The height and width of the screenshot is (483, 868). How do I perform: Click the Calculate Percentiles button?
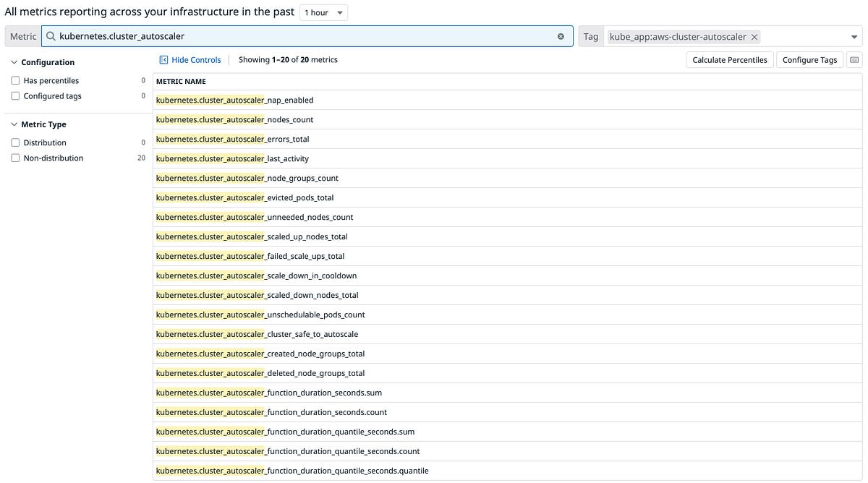729,59
